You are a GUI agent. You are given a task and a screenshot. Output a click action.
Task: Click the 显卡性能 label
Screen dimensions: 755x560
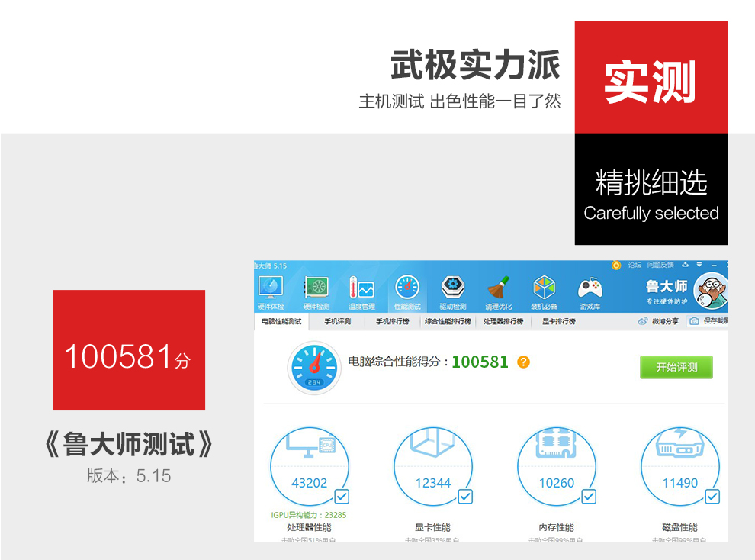pyautogui.click(x=433, y=527)
